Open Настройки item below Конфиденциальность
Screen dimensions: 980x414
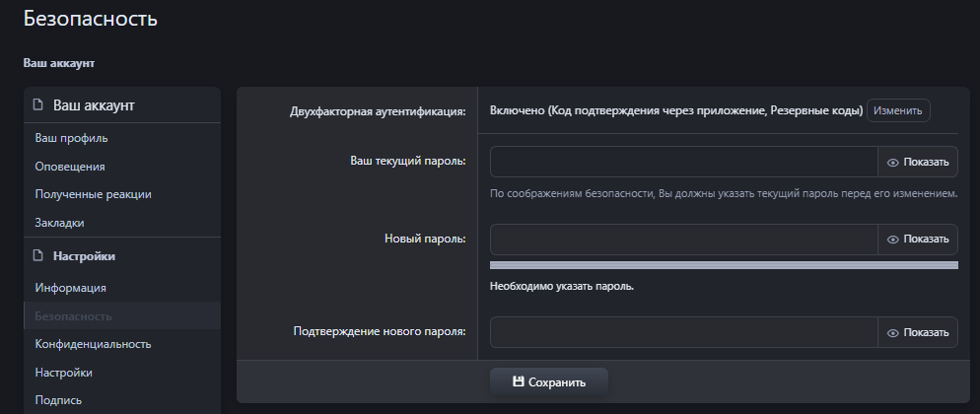64,373
